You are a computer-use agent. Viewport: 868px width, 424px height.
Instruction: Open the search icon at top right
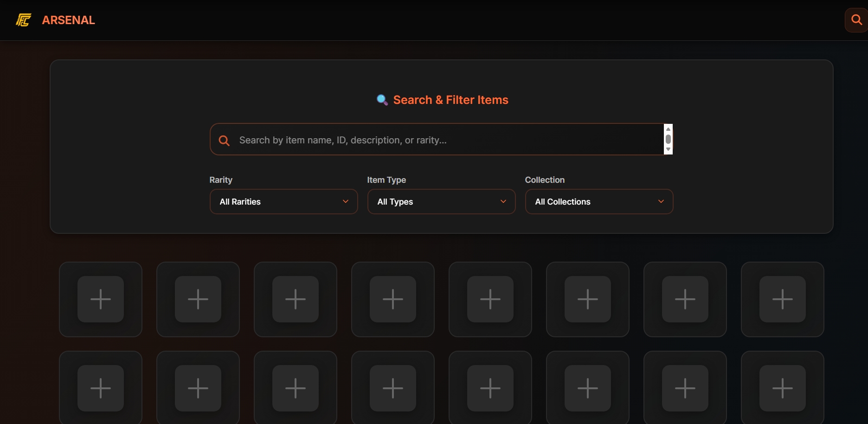click(856, 19)
